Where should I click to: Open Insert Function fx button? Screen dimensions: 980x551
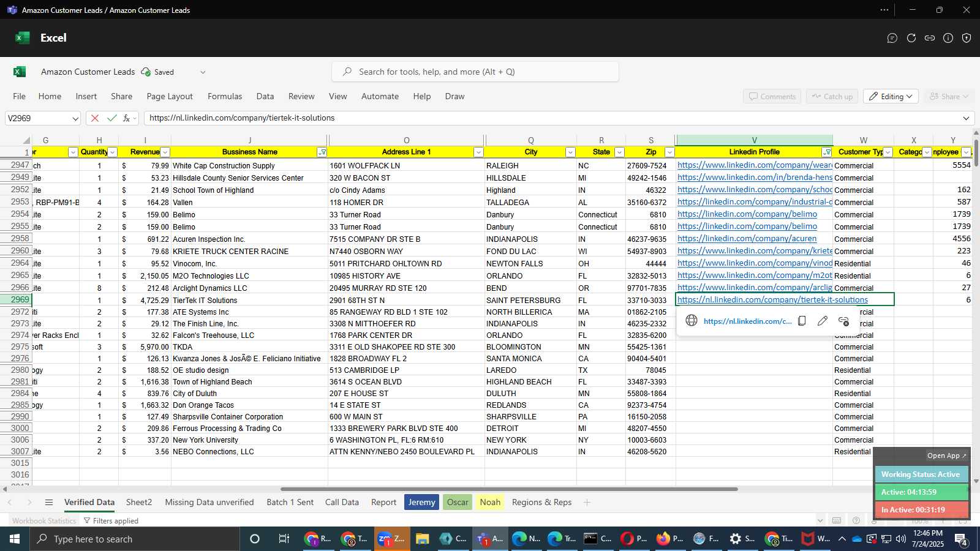click(127, 118)
